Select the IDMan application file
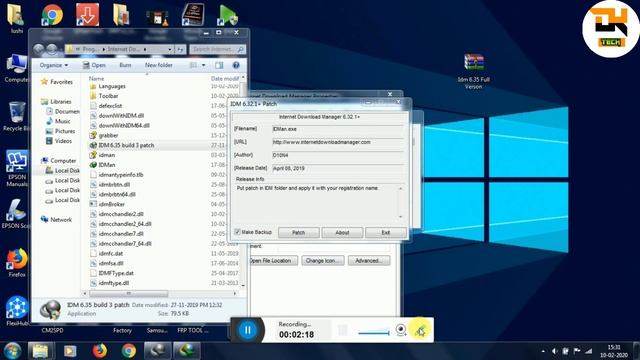Viewport: 640px width, 360px height. tap(102, 165)
